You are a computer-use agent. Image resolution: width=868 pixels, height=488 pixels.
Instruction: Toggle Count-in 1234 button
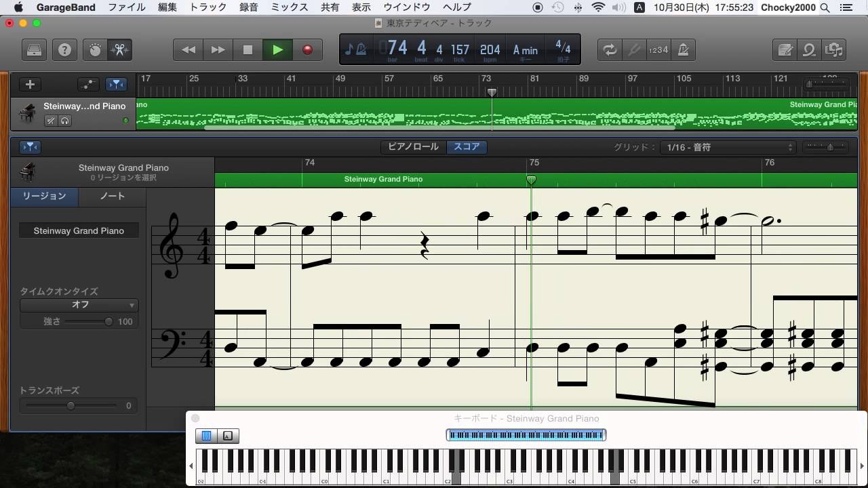click(658, 50)
